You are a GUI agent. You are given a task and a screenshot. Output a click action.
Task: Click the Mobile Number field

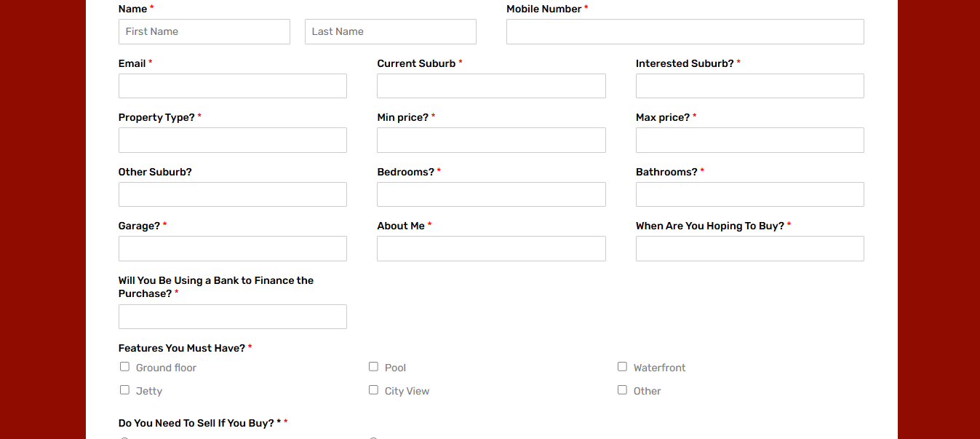pyautogui.click(x=685, y=31)
